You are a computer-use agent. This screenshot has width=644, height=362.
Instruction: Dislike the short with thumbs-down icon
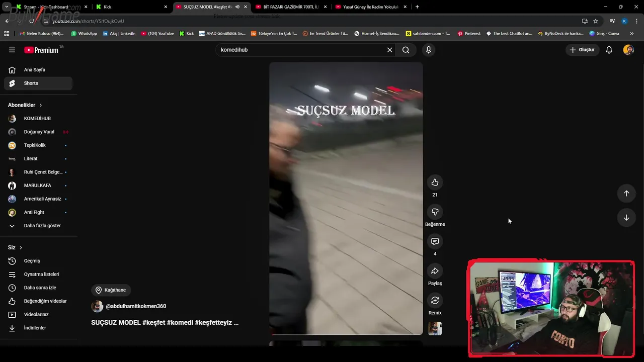[x=435, y=212]
